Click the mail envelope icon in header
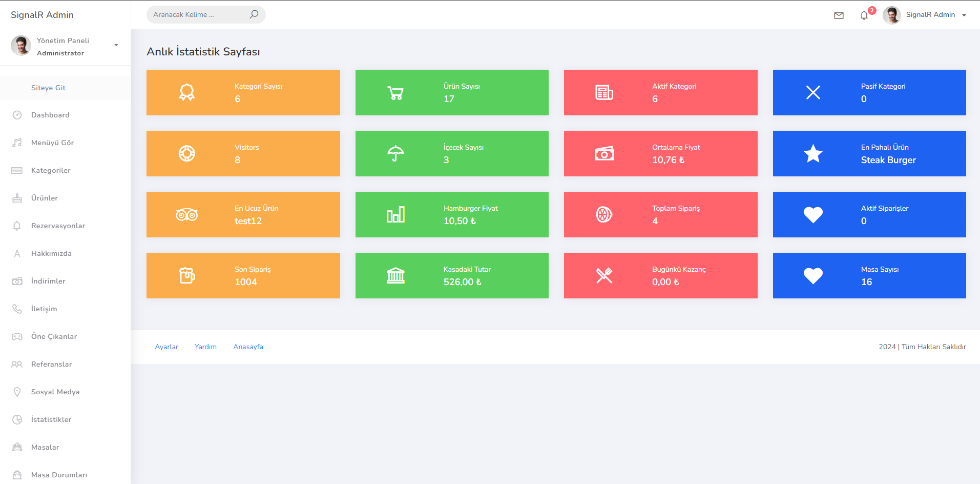 pyautogui.click(x=839, y=15)
